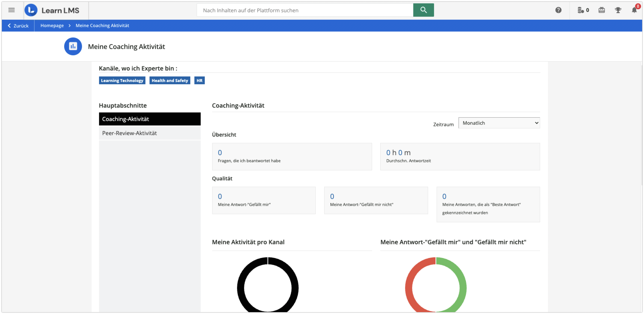Click the coaching activity chart icon
Image resolution: width=644 pixels, height=314 pixels.
tap(73, 47)
